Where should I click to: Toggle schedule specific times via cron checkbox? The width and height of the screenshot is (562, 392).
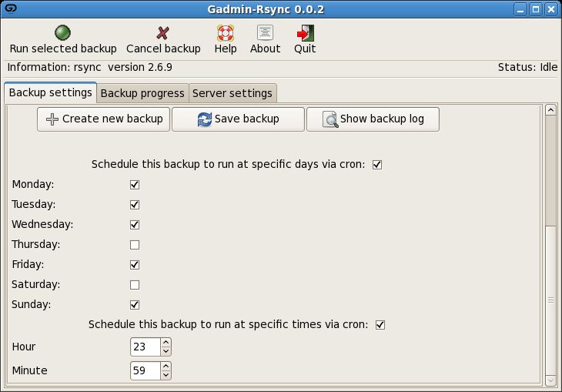click(380, 325)
